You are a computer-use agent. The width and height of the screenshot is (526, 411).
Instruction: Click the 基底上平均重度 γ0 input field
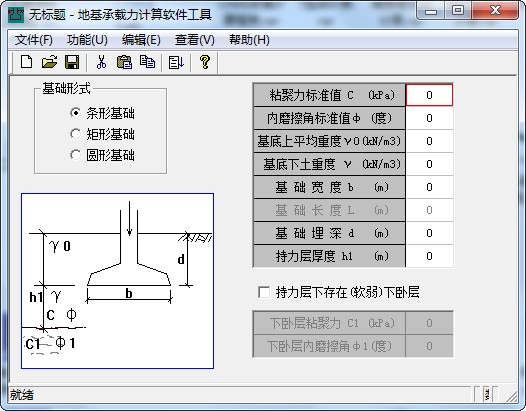tap(429, 141)
